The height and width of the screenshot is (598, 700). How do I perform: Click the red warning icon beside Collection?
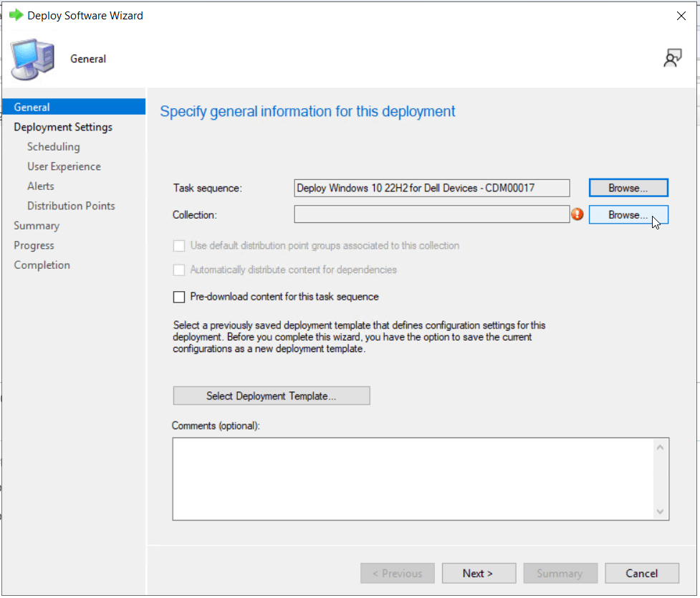point(577,214)
